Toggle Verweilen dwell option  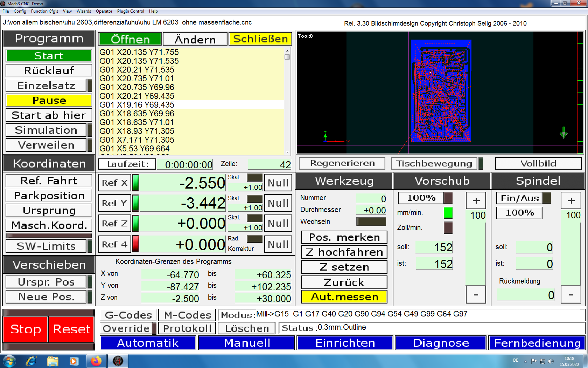click(x=46, y=145)
